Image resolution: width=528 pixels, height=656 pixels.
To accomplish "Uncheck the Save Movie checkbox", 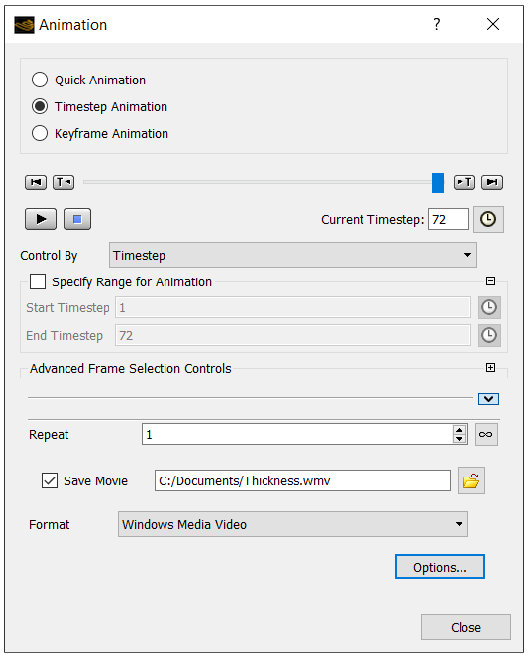I will pos(50,480).
